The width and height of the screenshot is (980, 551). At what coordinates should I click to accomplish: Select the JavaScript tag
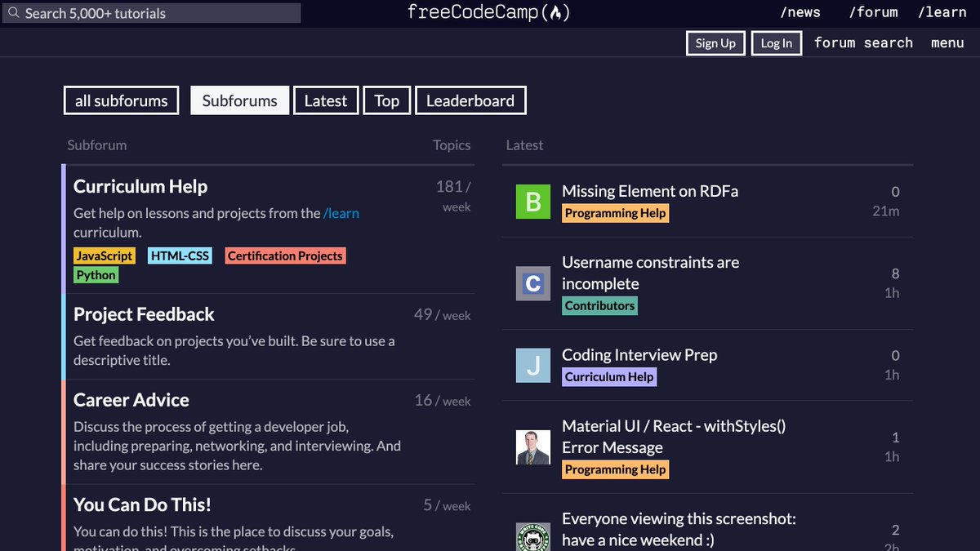pos(105,256)
